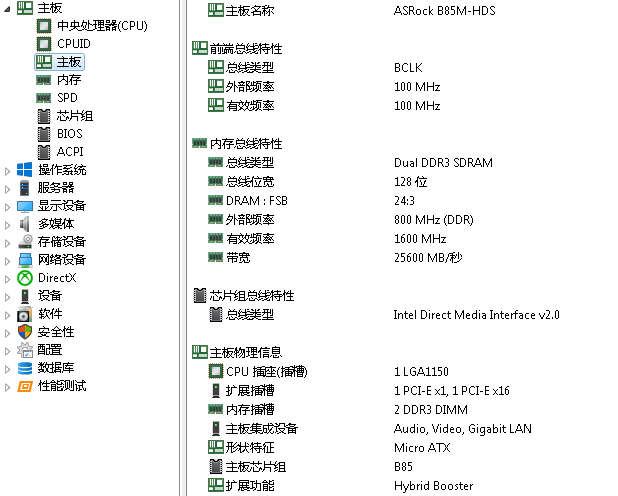
Task: Click the ASRock B85M-HDS value
Action: 445,11
